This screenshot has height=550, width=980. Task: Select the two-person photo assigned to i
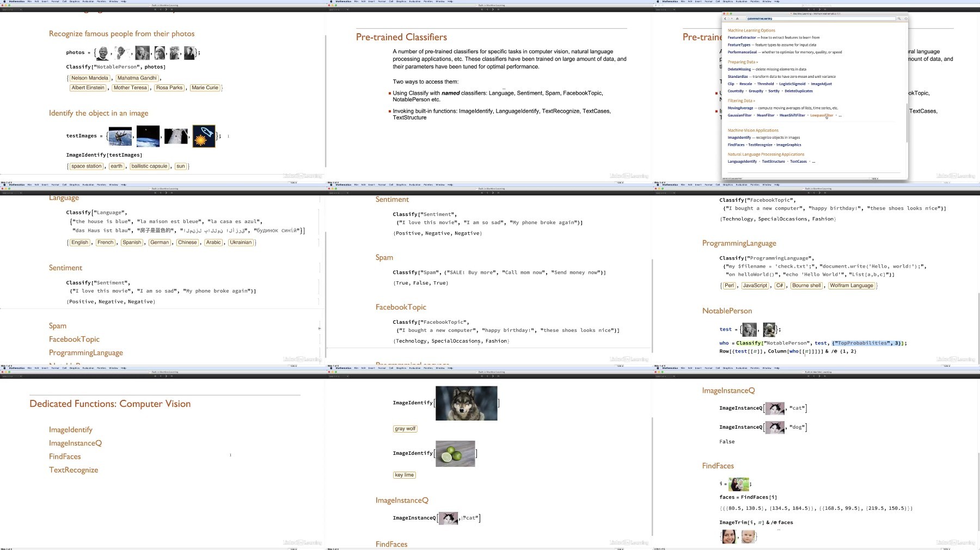739,484
